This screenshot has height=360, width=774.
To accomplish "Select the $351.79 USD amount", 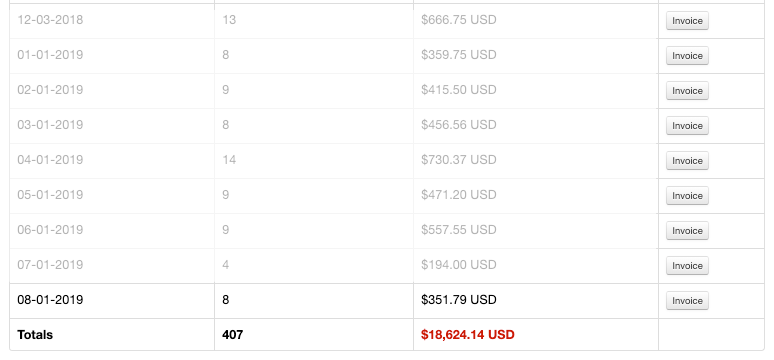I will 459,300.
